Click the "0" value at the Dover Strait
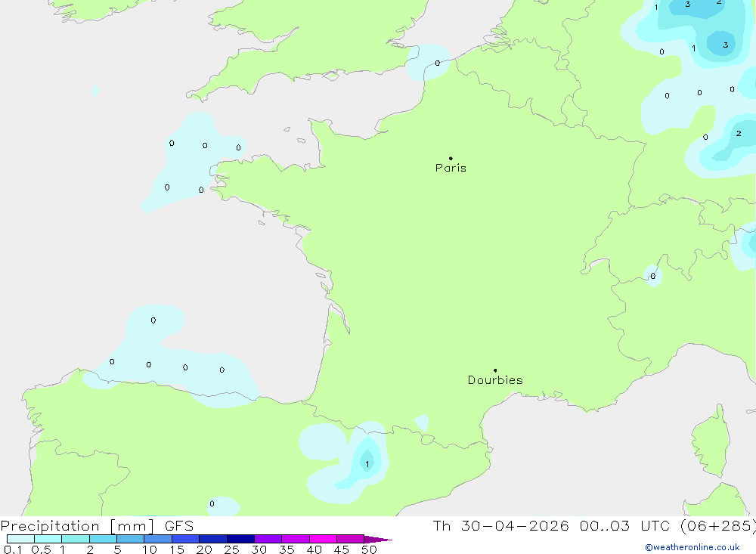Image resolution: width=756 pixels, height=554 pixels. coord(437,63)
